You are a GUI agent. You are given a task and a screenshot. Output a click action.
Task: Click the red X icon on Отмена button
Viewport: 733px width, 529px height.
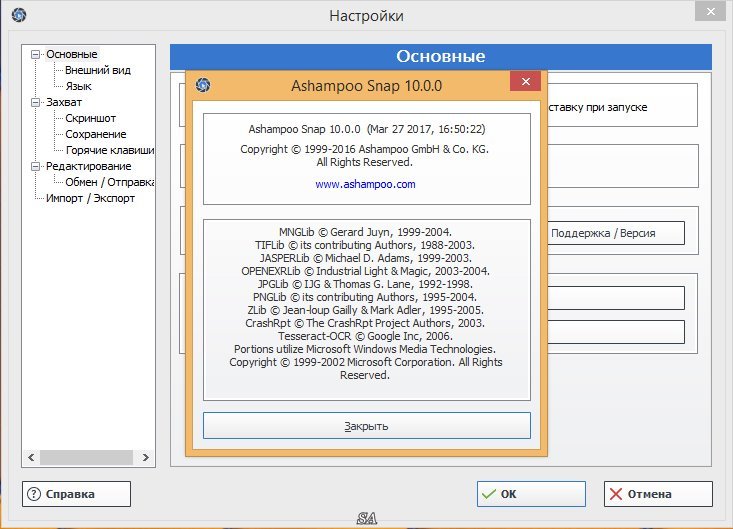tap(616, 494)
